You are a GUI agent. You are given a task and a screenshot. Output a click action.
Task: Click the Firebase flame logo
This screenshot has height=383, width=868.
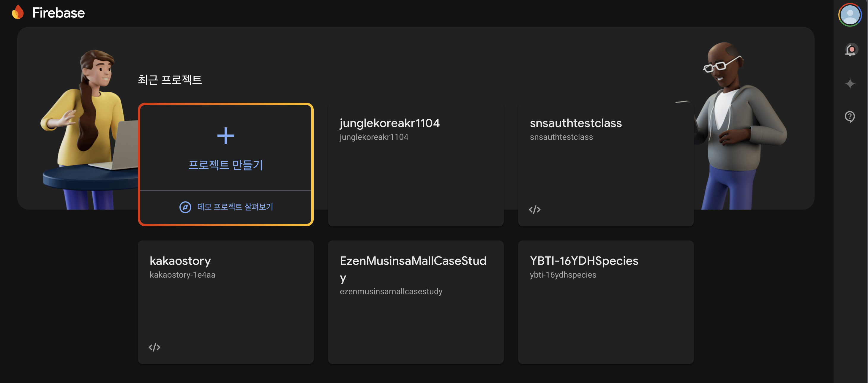[18, 12]
